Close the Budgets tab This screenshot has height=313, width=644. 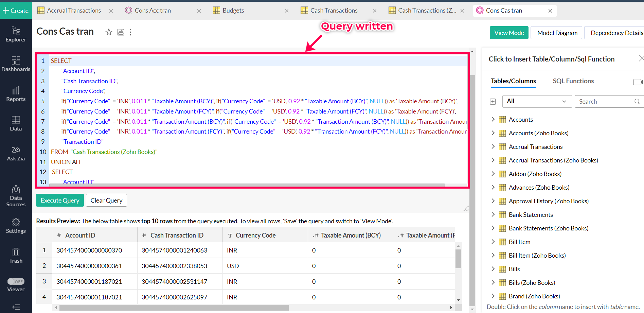tap(287, 11)
